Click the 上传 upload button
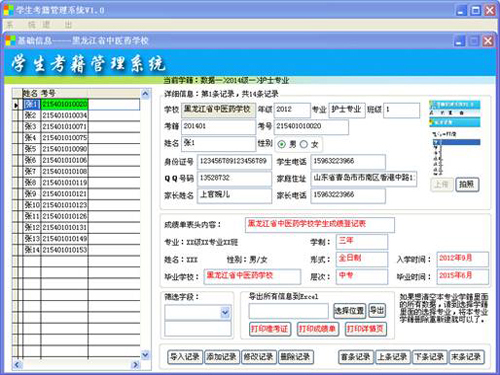500x375 pixels. 442,184
